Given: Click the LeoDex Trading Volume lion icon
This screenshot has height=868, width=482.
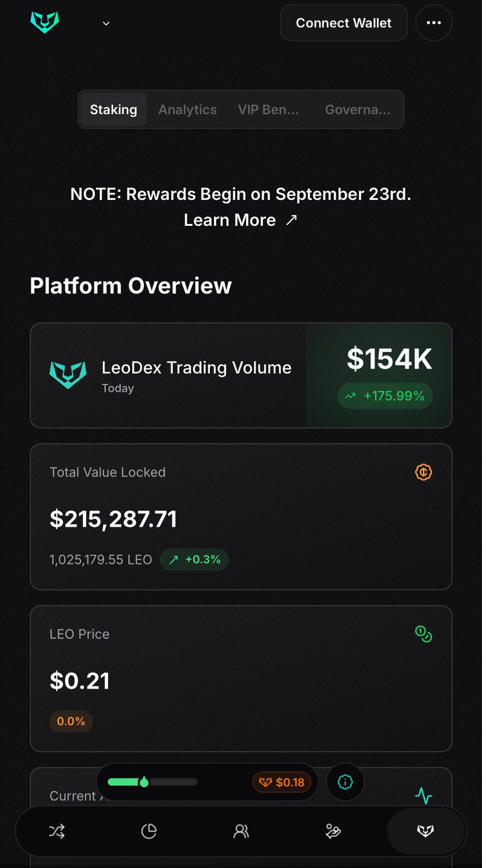Looking at the screenshot, I should pos(68,374).
